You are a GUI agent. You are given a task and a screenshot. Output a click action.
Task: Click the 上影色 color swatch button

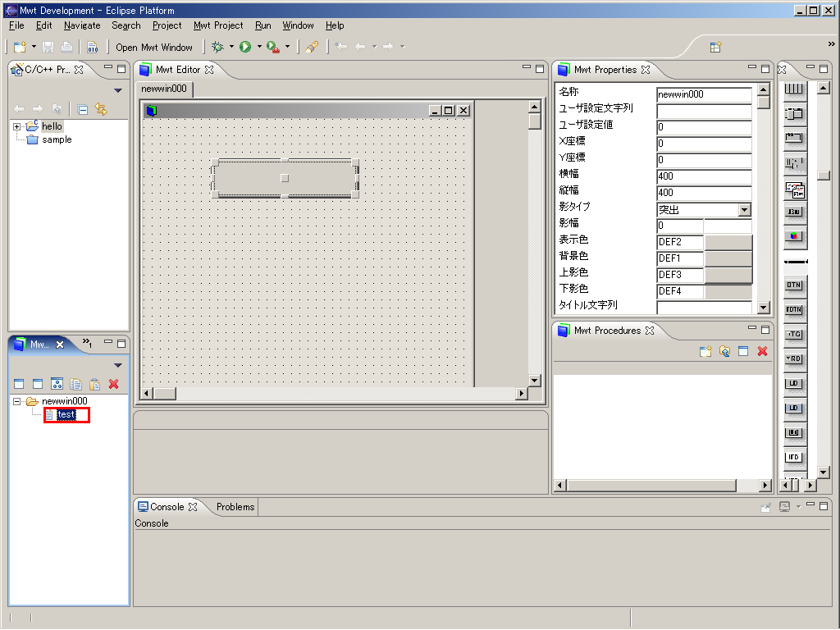728,275
